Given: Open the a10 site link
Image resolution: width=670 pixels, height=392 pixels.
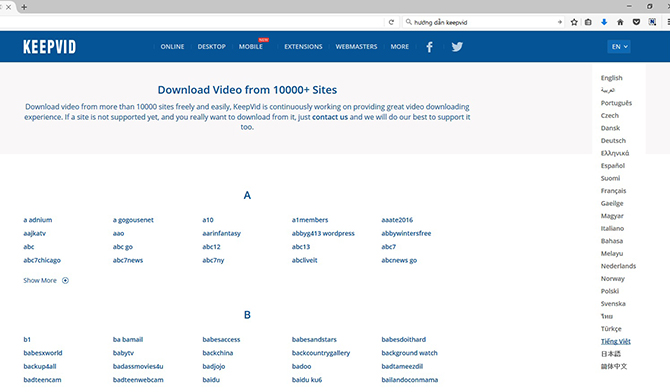Looking at the screenshot, I should point(208,220).
